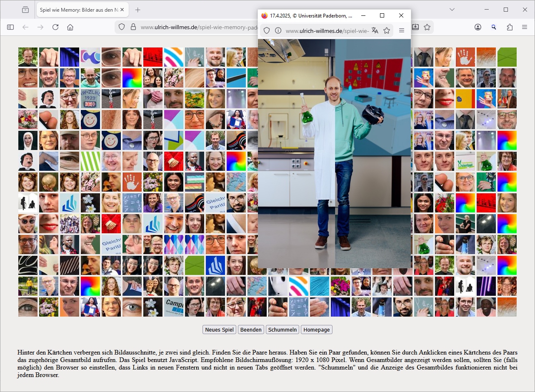Open Firefox View in the main window
The height and width of the screenshot is (392, 535).
pos(25,10)
